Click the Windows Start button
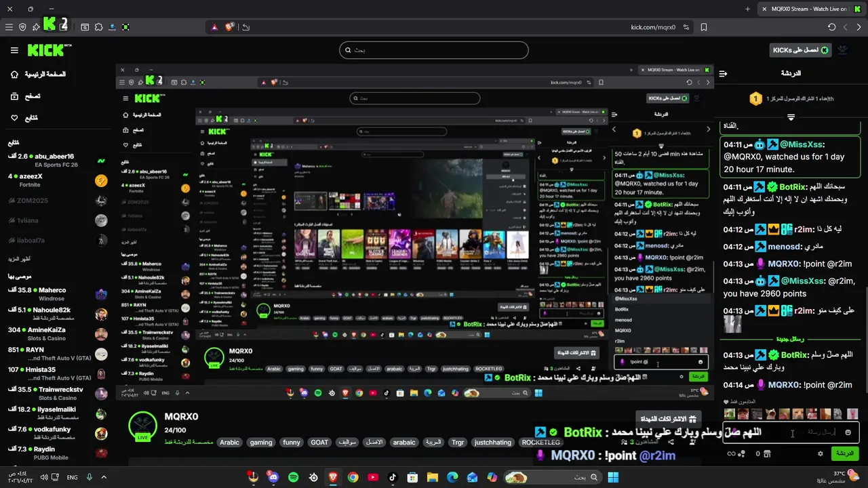The height and width of the screenshot is (488, 868). [613, 477]
